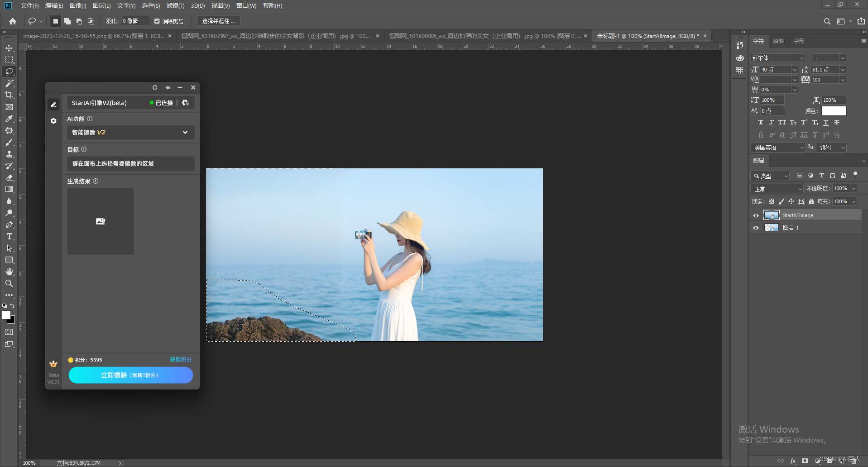The height and width of the screenshot is (467, 868).
Task: Toggle lock image pixels brush icon
Action: (x=781, y=201)
